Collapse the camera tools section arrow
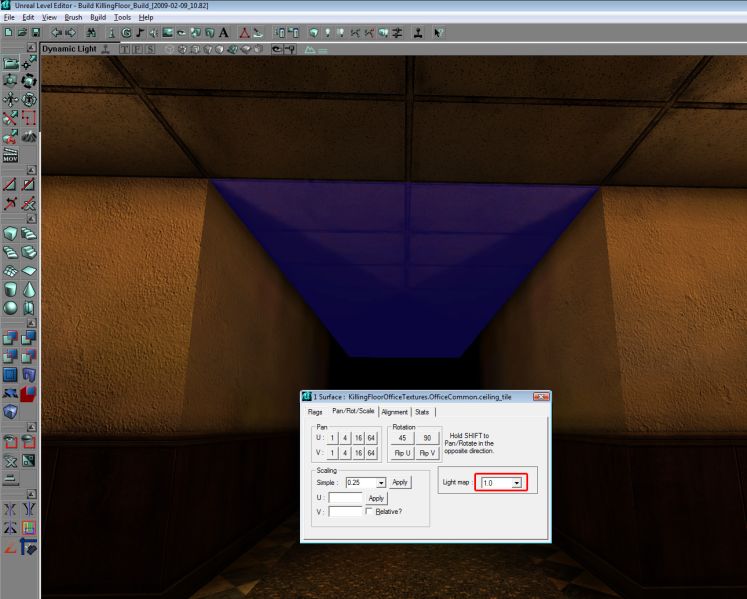The width and height of the screenshot is (747, 599). [x=31, y=47]
